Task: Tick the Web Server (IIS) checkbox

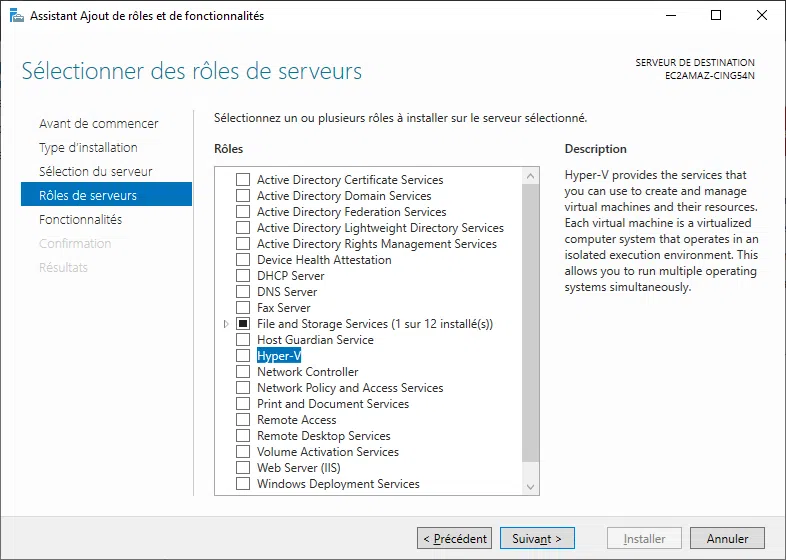Action: (243, 468)
